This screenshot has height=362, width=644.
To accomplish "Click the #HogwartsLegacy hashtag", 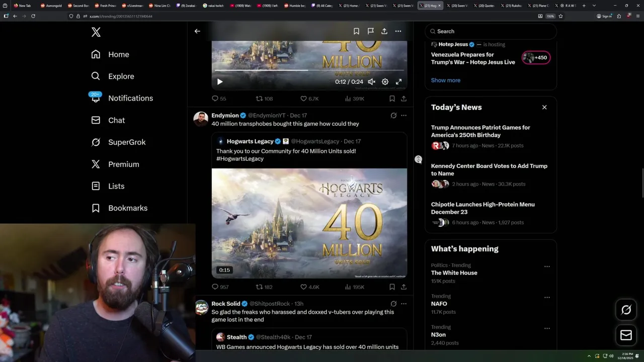I will pos(240,159).
